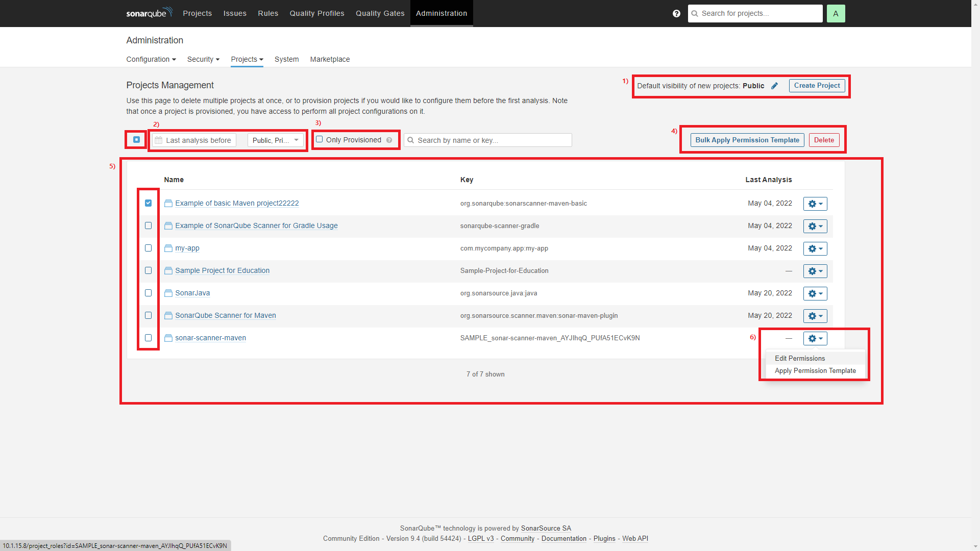Click the project icon beside SonarQube Scanner for Maven

coord(168,316)
